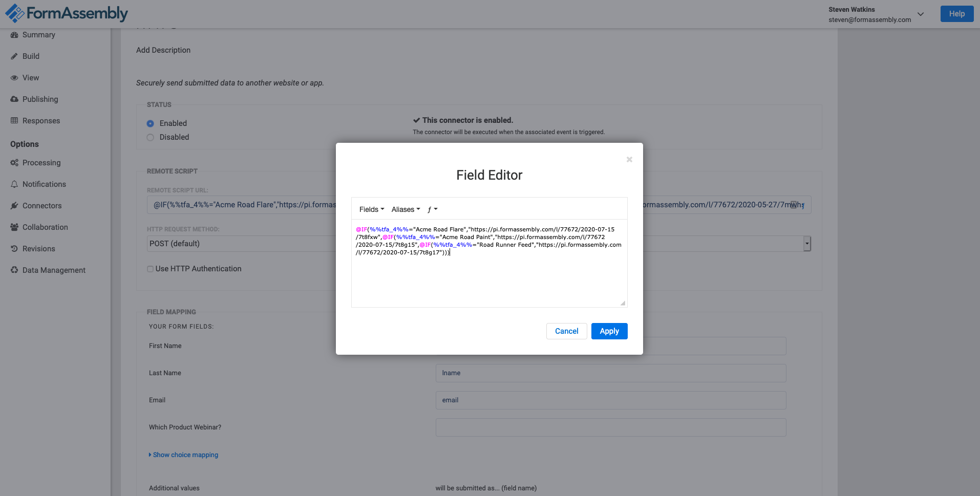Open the Fields dropdown in Field Editor
The image size is (980, 496).
coord(372,209)
